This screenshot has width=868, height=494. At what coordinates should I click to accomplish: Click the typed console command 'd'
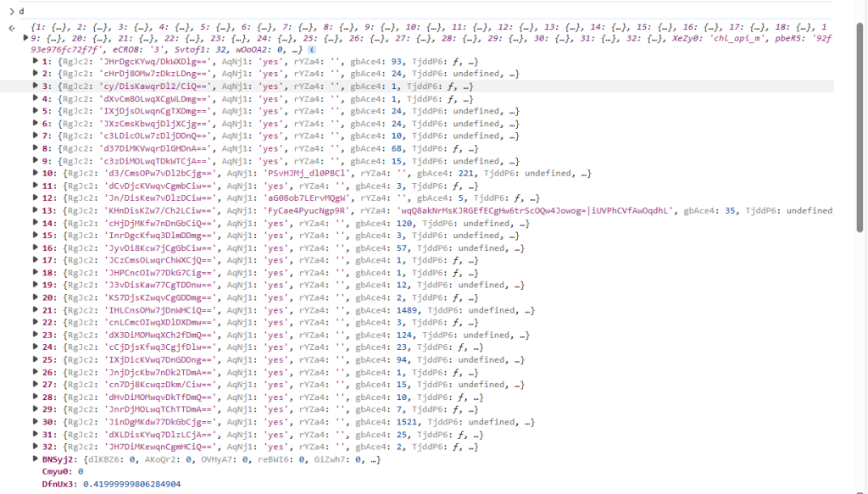(x=21, y=11)
